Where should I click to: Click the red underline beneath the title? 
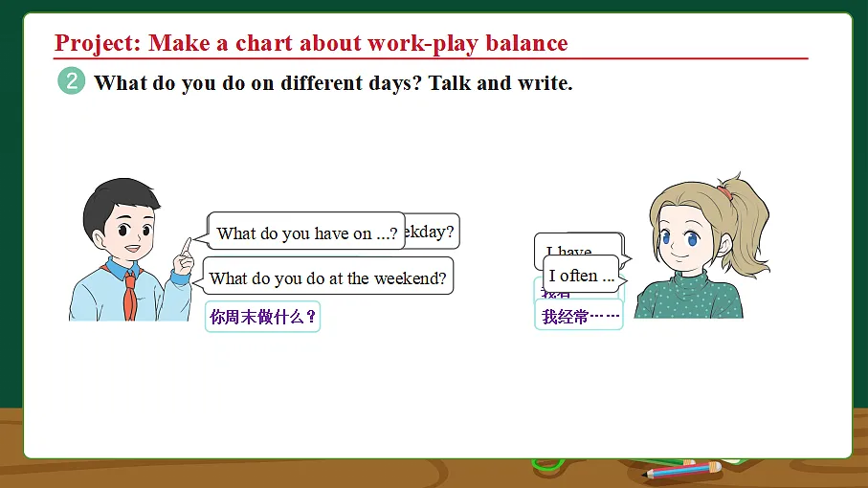pyautogui.click(x=431, y=57)
